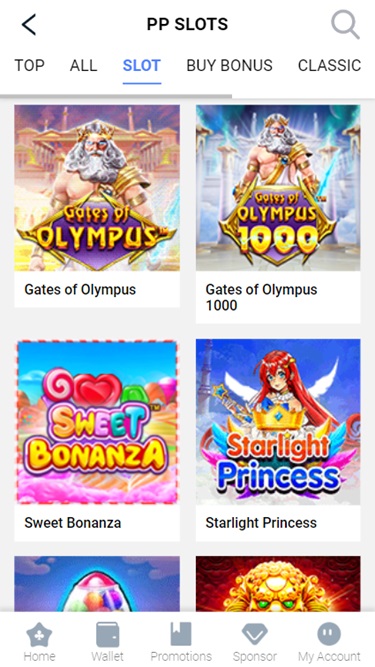The image size is (375, 667).
Task: Tap the My Account face icon
Action: (329, 634)
